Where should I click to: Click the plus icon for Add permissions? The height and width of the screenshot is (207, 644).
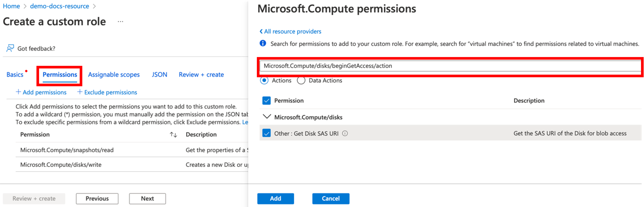point(18,92)
